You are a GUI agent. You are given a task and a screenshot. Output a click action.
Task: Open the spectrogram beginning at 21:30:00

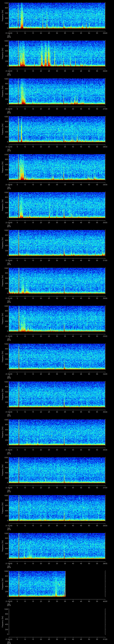coord(57,243)
